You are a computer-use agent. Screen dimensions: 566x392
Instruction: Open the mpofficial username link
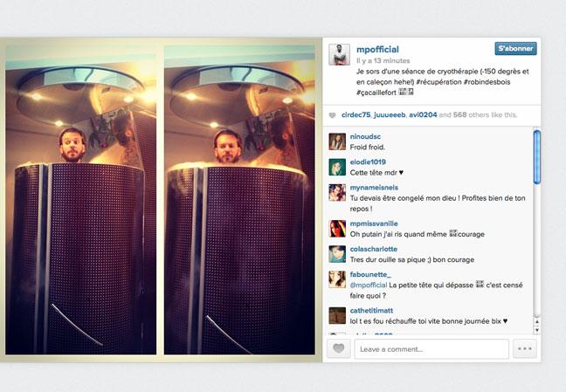(x=377, y=50)
